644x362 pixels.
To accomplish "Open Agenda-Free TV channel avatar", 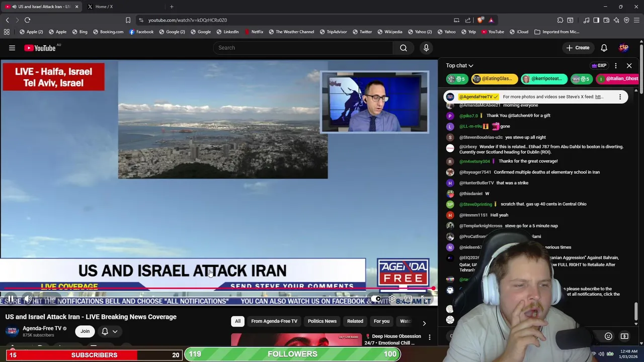I will 12,331.
